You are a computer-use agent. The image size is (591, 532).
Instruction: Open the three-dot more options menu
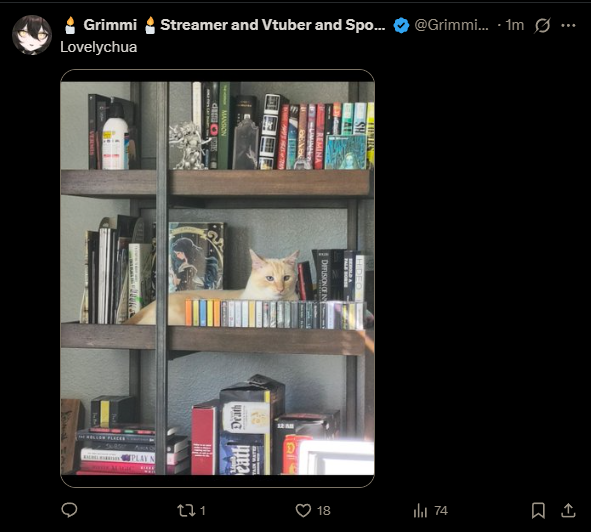point(568,25)
